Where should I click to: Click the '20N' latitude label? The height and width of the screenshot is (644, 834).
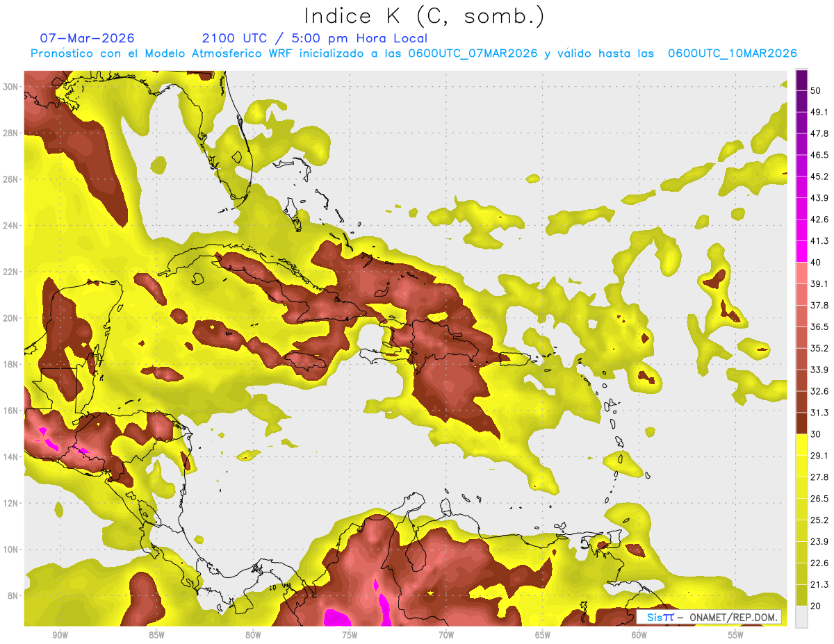[10, 318]
